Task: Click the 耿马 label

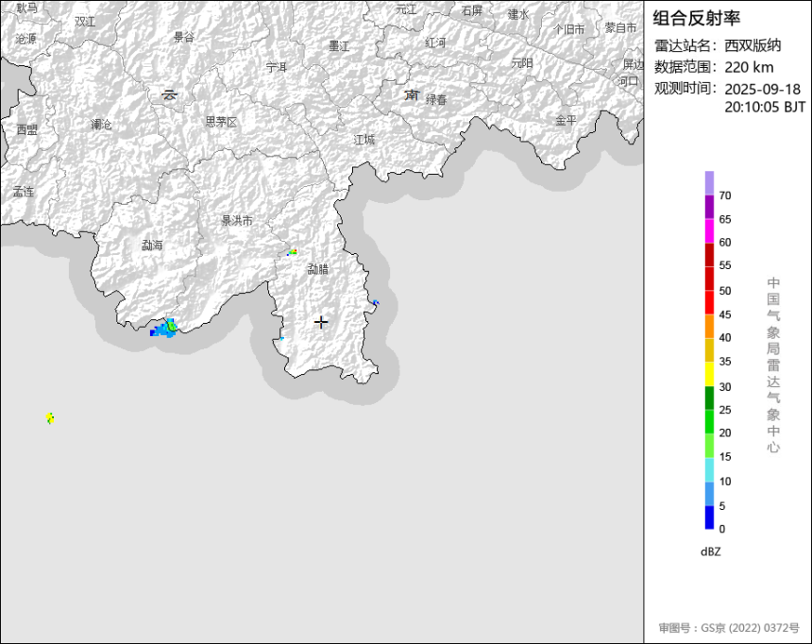Action: 27,8
